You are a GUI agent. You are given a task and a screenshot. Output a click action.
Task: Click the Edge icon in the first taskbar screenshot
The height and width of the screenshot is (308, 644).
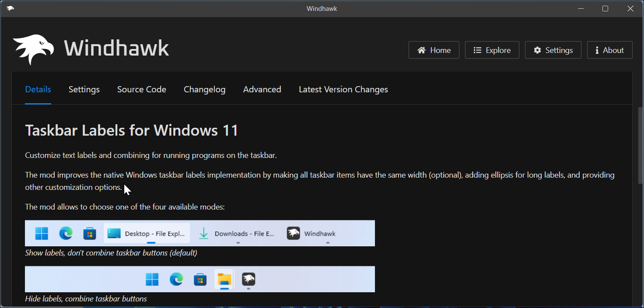click(66, 233)
